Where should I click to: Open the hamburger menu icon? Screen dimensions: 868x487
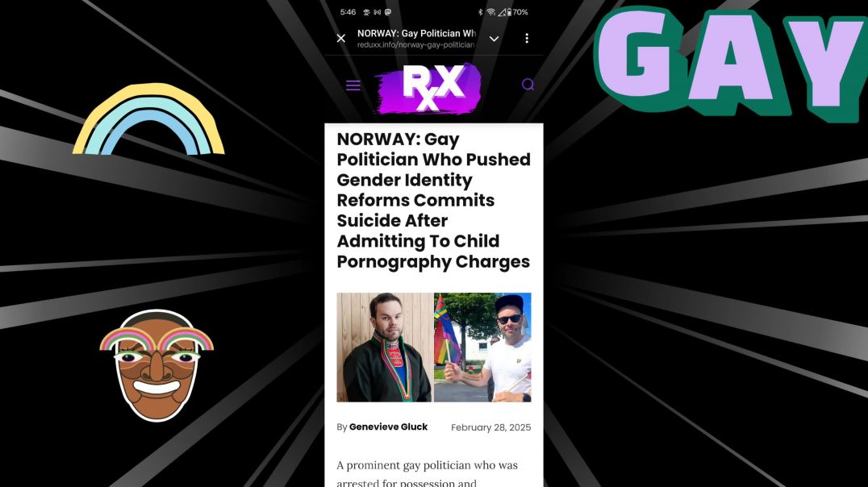coord(353,85)
